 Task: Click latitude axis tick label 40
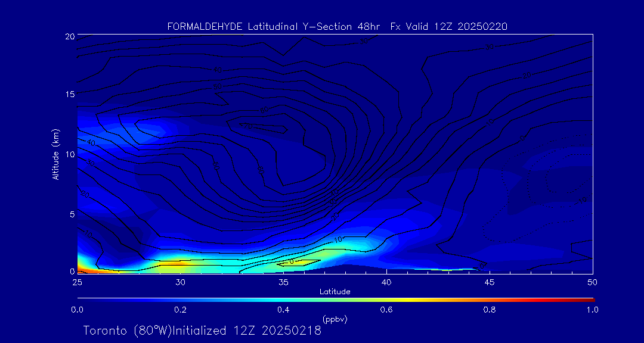[386, 282]
